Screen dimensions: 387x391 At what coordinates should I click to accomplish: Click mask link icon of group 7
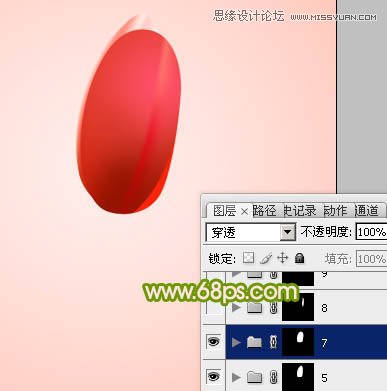pos(273,342)
